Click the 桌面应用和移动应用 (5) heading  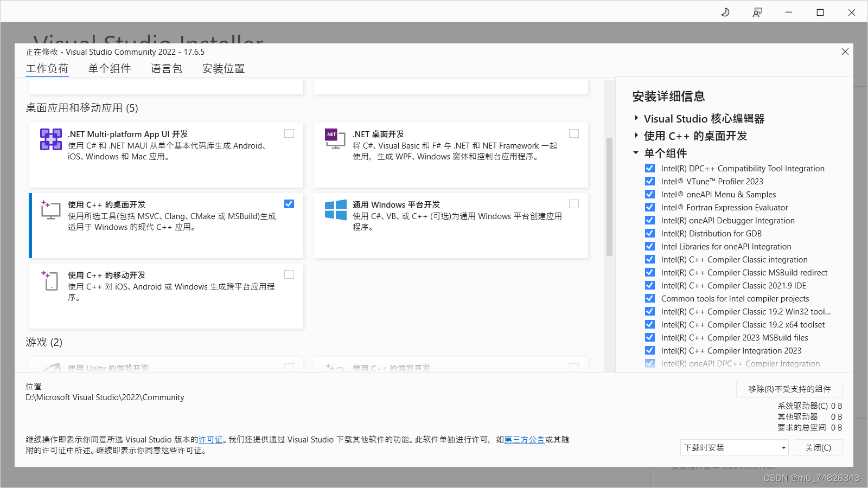pyautogui.click(x=82, y=108)
